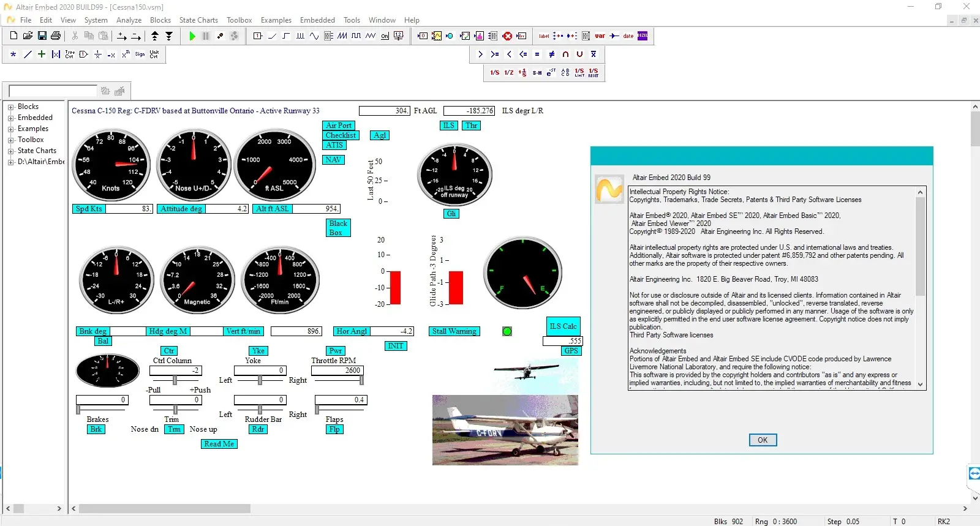Insert a var variable block
Image resolution: width=980 pixels, height=526 pixels.
pos(600,36)
